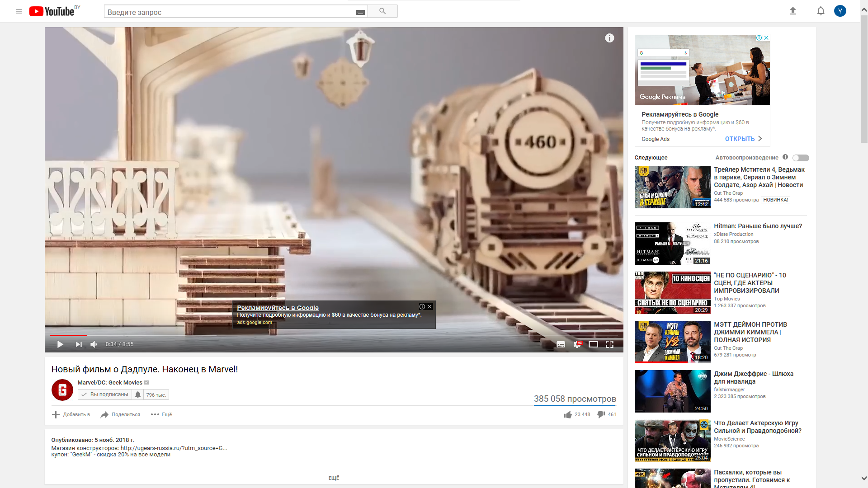Like the video with thumbs up
868x488 pixels.
[568, 414]
